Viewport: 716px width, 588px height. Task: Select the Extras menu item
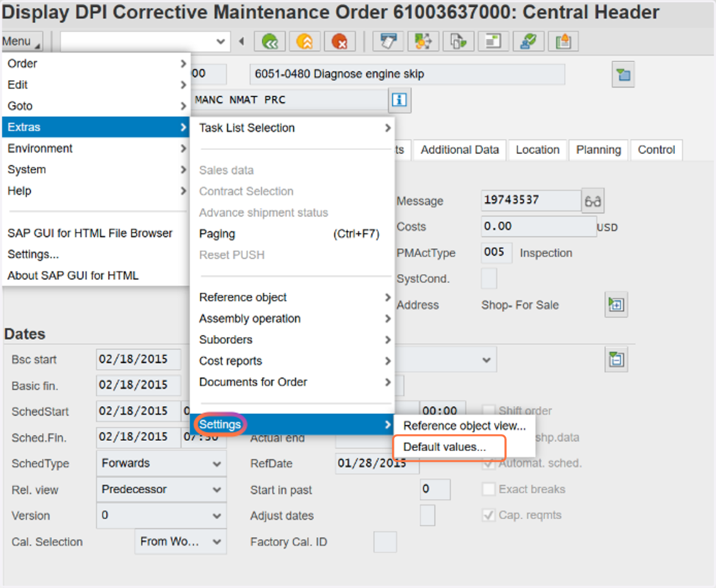point(96,127)
